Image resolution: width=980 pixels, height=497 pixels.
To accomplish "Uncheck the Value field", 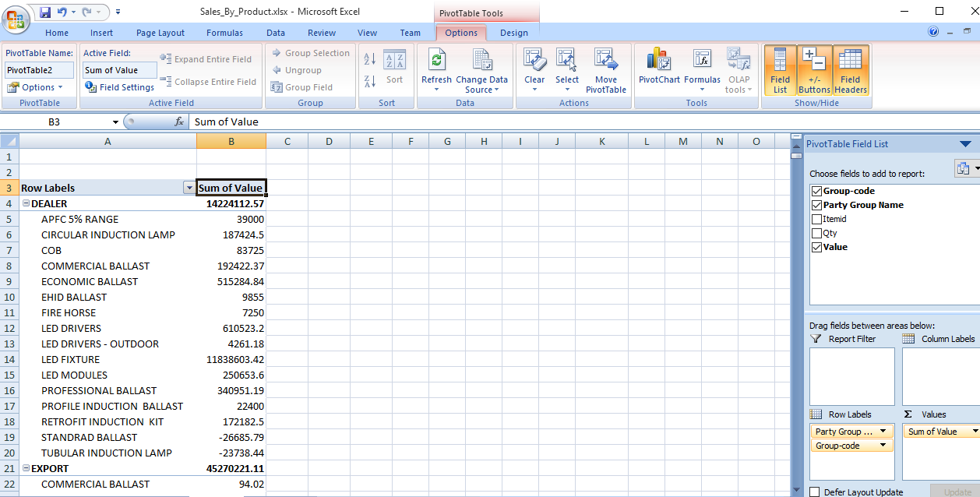I will 816,247.
